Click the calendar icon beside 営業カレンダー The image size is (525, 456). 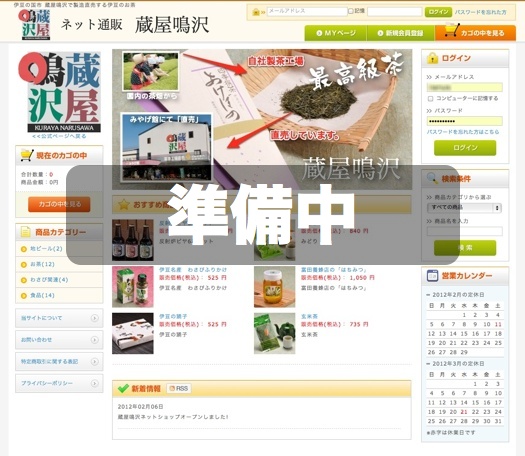(x=432, y=276)
